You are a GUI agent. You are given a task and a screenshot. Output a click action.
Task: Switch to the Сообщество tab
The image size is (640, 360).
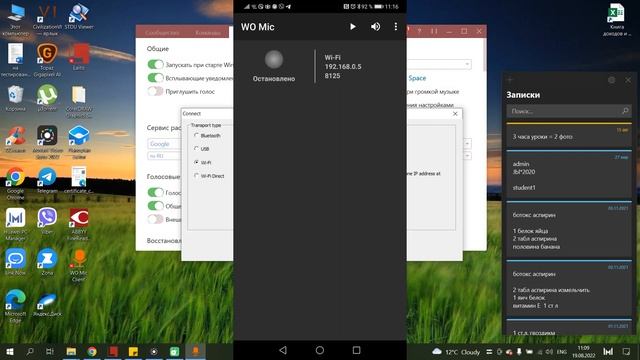[x=162, y=33]
